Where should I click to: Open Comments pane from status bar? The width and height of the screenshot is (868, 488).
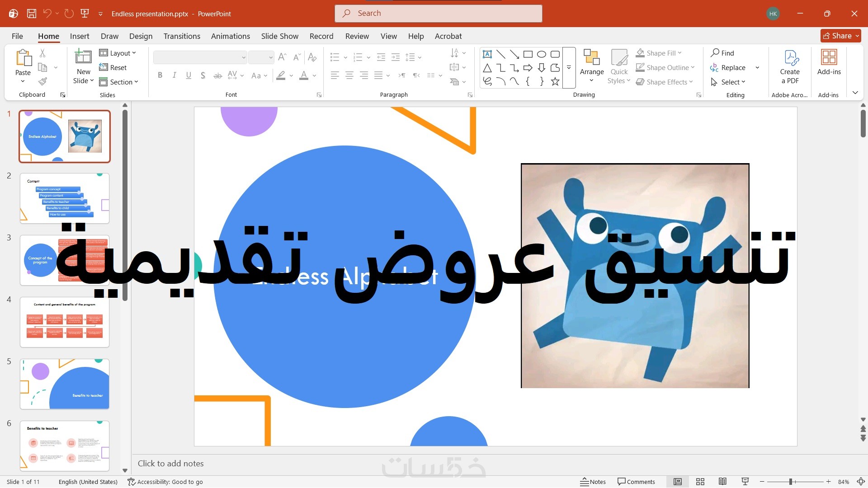[636, 482]
